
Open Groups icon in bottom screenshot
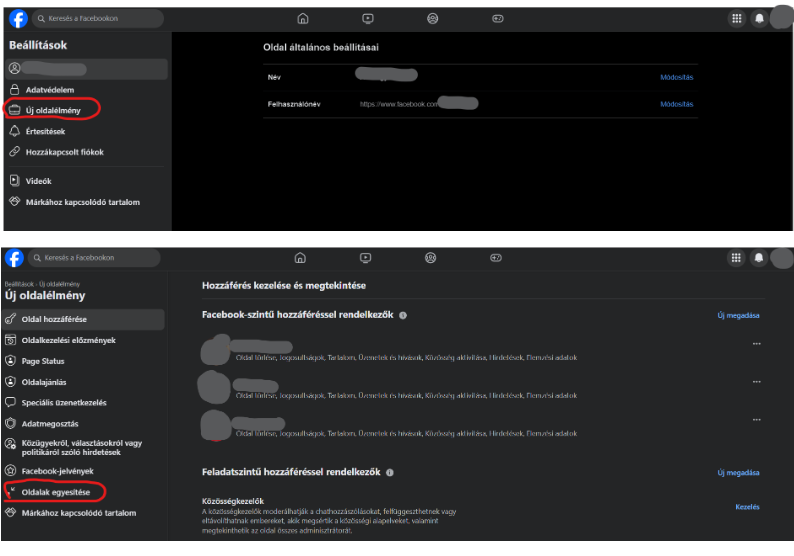tap(430, 258)
